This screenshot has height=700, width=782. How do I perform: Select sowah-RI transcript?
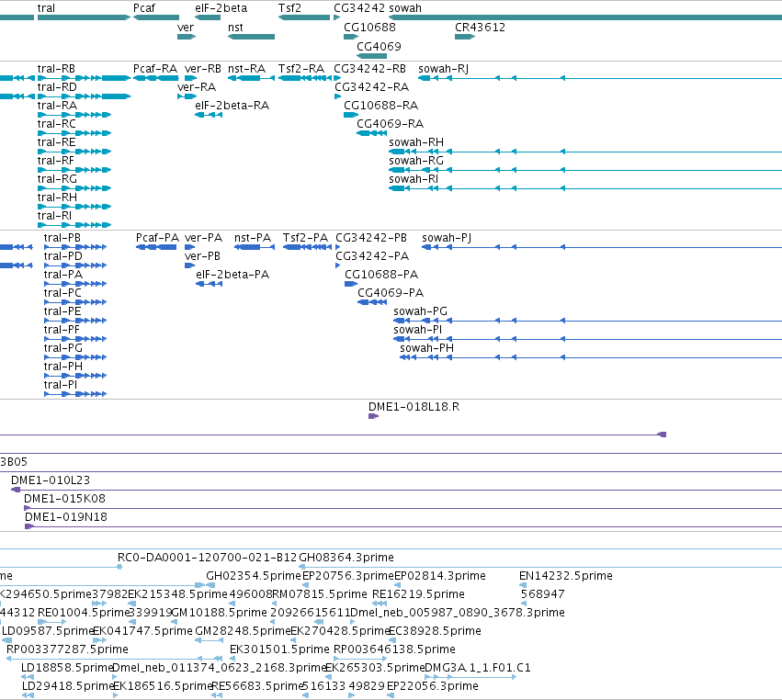pyautogui.click(x=585, y=188)
